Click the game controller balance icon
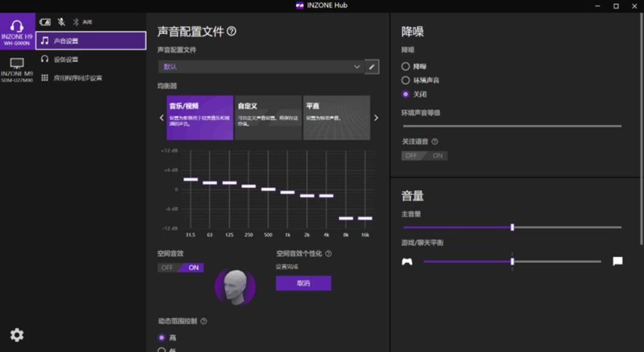644x352 pixels. click(x=407, y=262)
